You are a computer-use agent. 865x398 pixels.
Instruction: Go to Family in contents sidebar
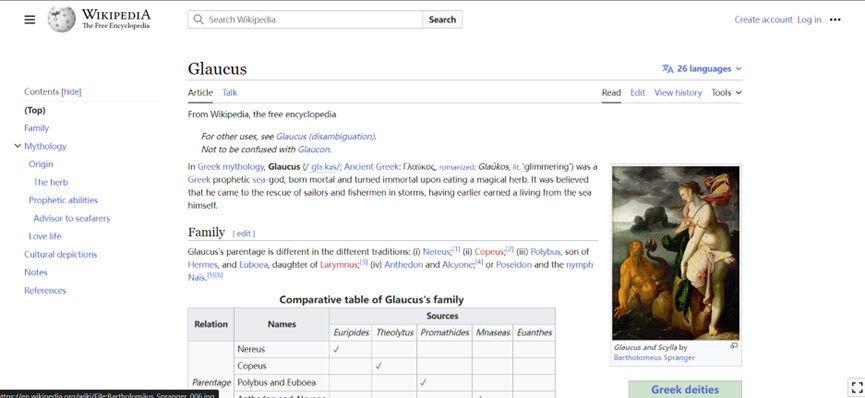36,128
